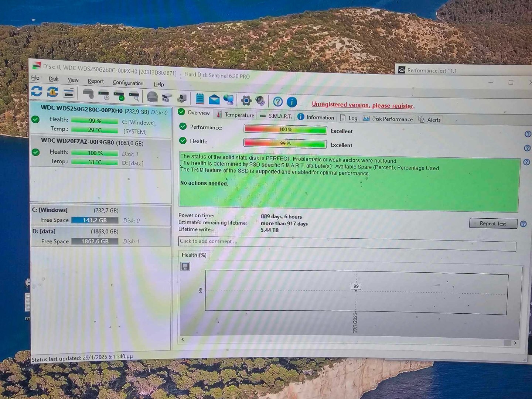Click the network monitor globe icon
Image resolution: width=532 pixels, height=399 pixels.
tap(229, 99)
